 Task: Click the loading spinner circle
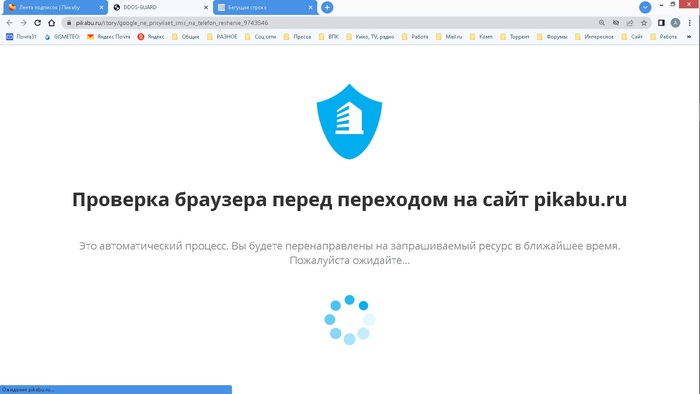pos(350,319)
